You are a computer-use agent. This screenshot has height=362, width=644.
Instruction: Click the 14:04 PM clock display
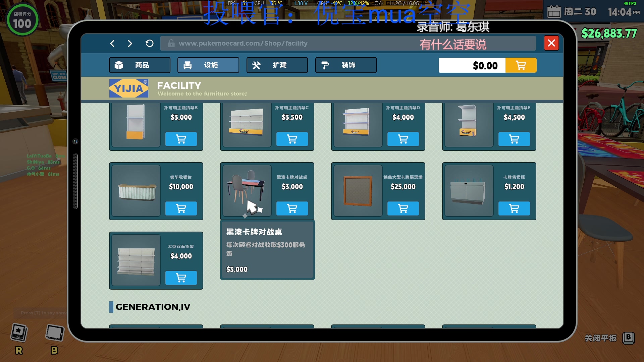pyautogui.click(x=624, y=12)
